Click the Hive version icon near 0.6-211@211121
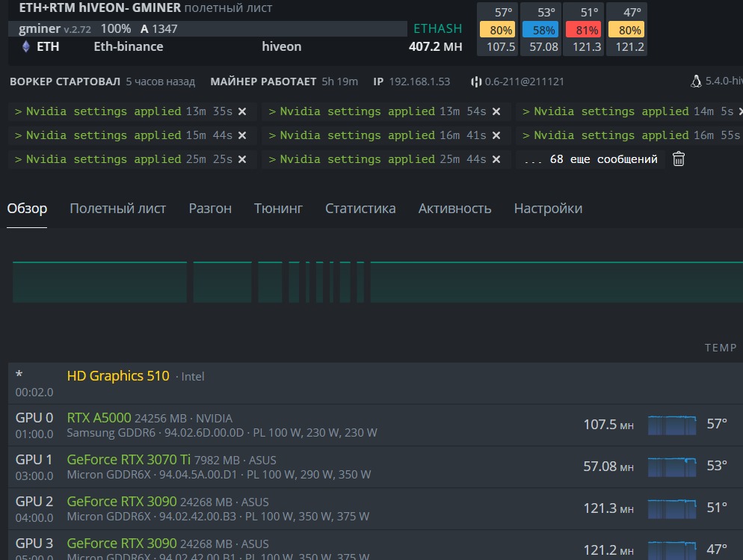This screenshot has height=560, width=743. click(475, 81)
